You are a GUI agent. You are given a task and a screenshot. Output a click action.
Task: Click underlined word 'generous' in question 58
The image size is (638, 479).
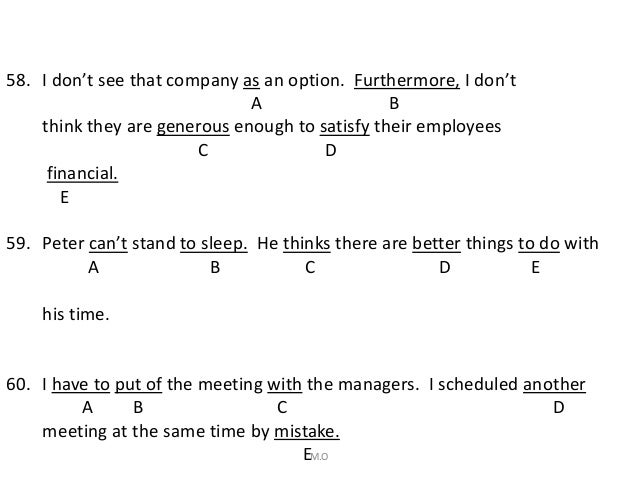[193, 127]
